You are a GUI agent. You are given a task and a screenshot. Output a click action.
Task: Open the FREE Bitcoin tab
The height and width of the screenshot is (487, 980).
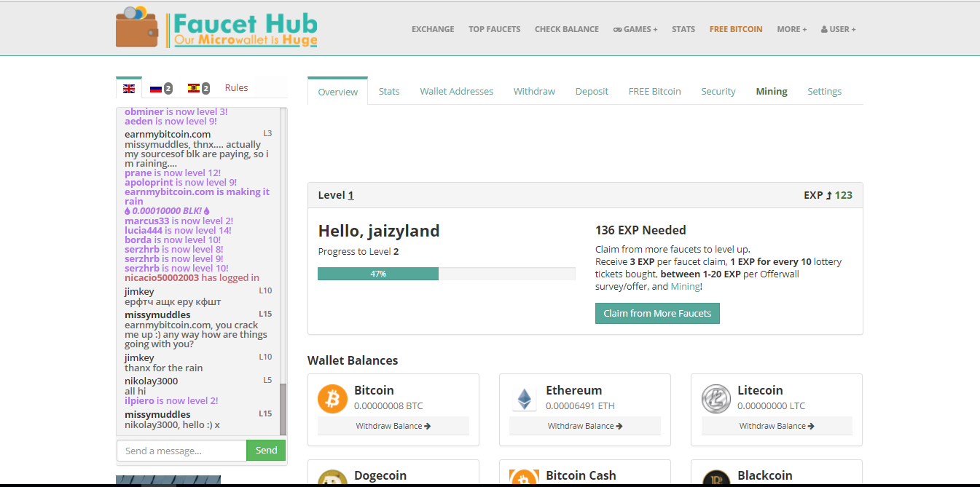(655, 91)
